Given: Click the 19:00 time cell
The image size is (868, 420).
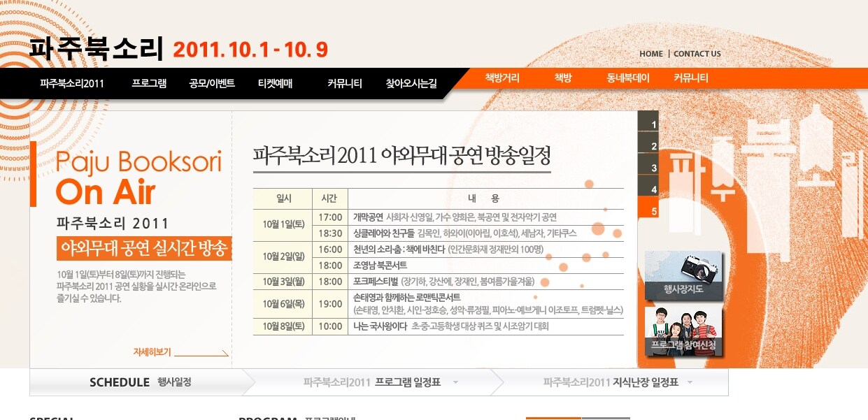Looking at the screenshot, I should pyautogui.click(x=330, y=303).
